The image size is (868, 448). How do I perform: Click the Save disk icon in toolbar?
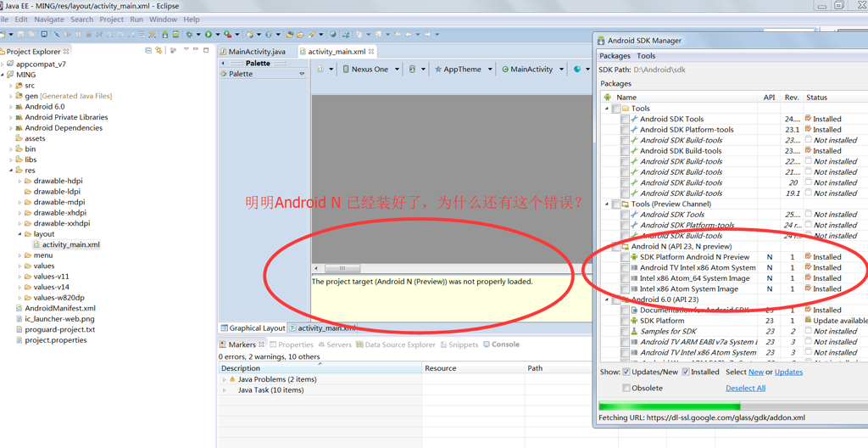pyautogui.click(x=20, y=35)
